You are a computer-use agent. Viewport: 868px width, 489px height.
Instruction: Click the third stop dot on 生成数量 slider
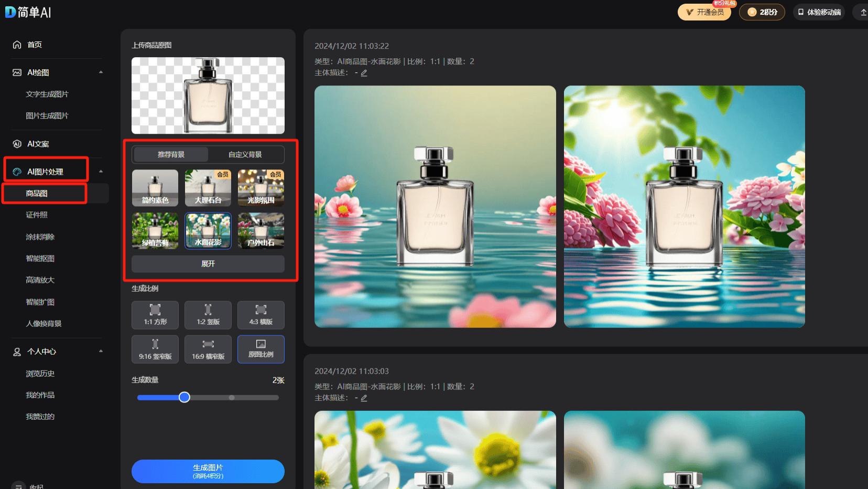click(x=232, y=398)
